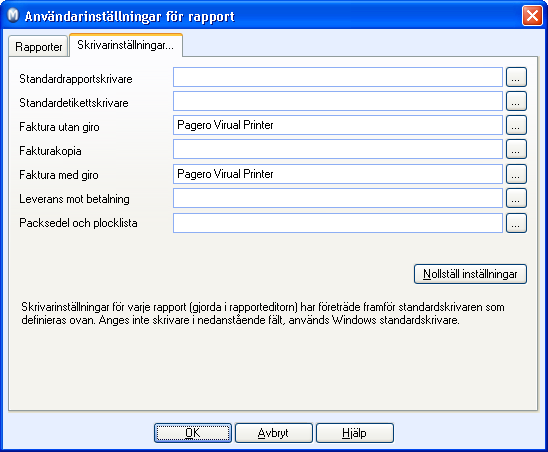Switch to the Rapporter tab
This screenshot has width=548, height=452.
point(38,46)
